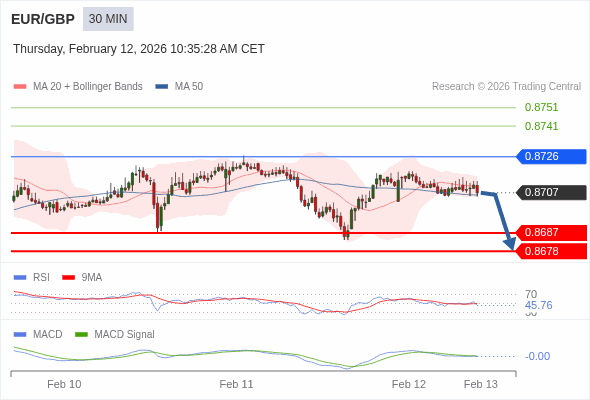Viewport: 590px width, 400px height.
Task: Click the 0.8741 resistance level label
Action: coord(541,126)
